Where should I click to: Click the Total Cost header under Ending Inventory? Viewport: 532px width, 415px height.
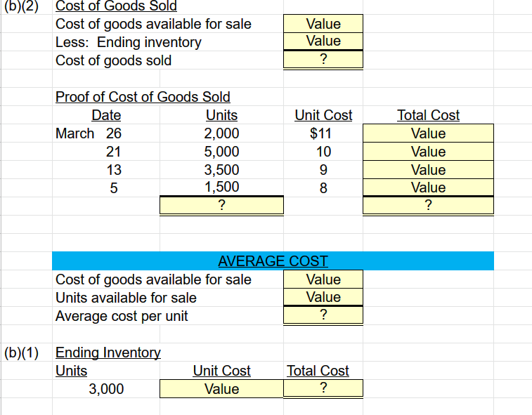point(318,371)
